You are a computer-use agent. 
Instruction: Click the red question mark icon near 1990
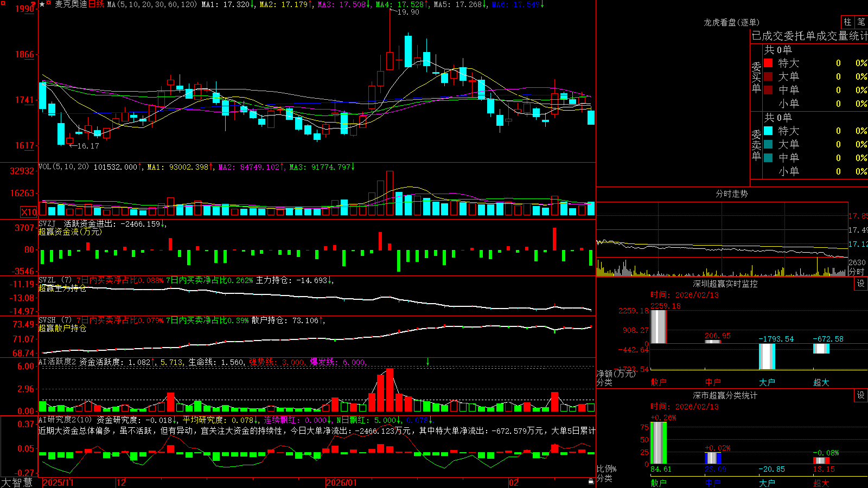33,4
